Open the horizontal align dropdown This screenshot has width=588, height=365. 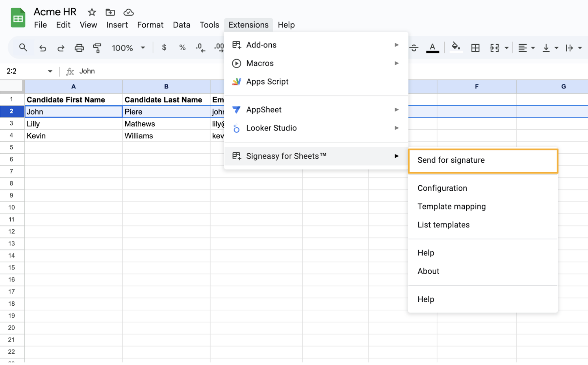point(526,48)
